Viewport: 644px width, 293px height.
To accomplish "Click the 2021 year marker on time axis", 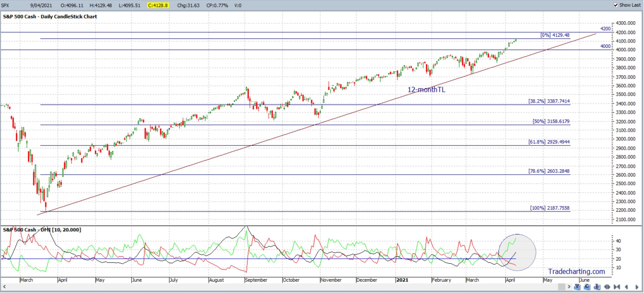I will point(402,280).
